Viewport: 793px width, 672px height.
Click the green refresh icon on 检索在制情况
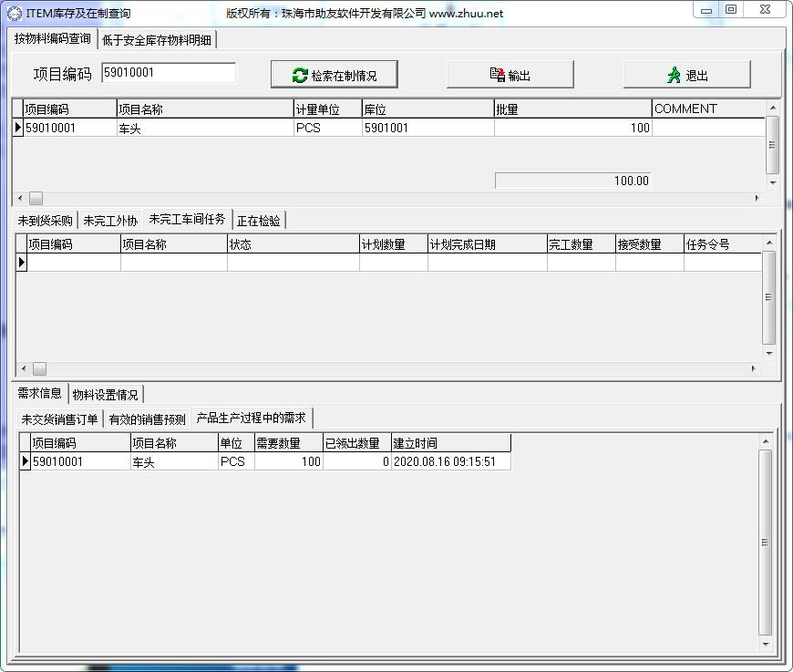coord(300,76)
